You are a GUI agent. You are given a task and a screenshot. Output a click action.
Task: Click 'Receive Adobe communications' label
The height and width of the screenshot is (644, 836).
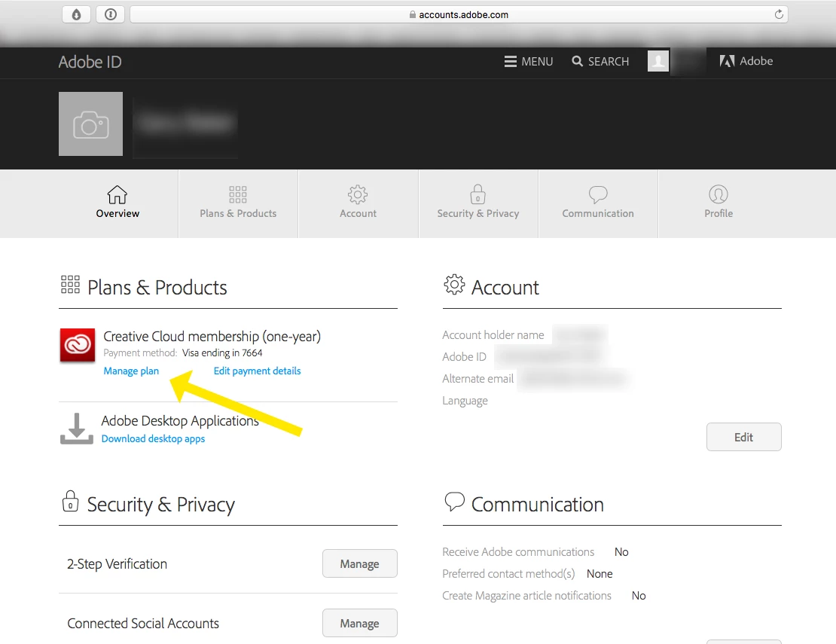point(518,552)
